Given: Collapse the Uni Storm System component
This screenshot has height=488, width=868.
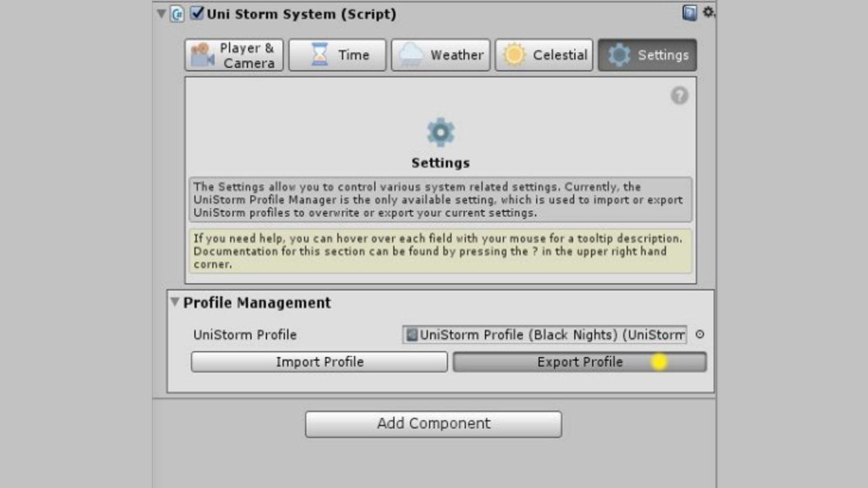Looking at the screenshot, I should click(x=161, y=14).
